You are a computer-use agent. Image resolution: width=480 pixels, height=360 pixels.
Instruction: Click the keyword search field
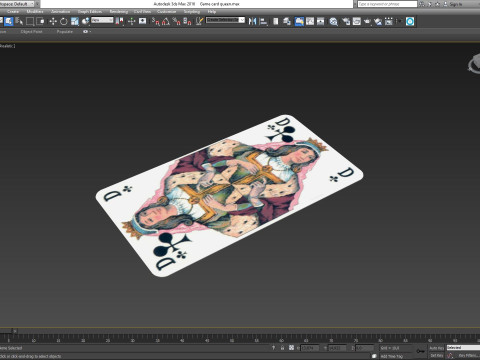[x=387, y=4]
